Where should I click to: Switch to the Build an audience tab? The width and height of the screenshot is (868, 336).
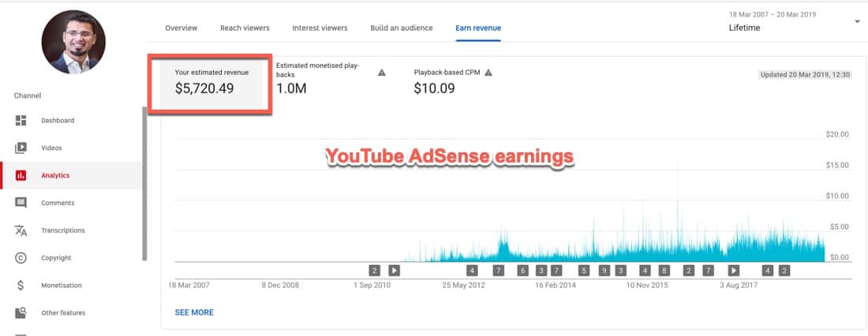tap(402, 28)
